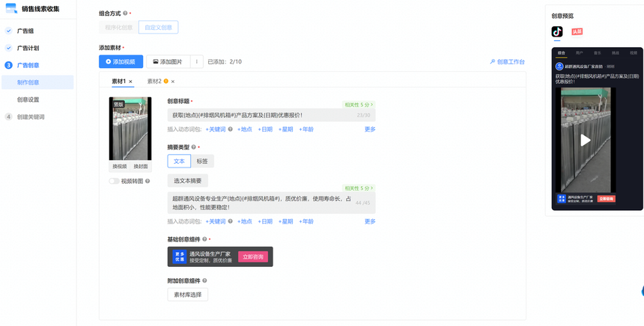Screen dimensions: 644x326
Task: Open the three-dot menu beside 添加图片
Action: pyautogui.click(x=196, y=62)
